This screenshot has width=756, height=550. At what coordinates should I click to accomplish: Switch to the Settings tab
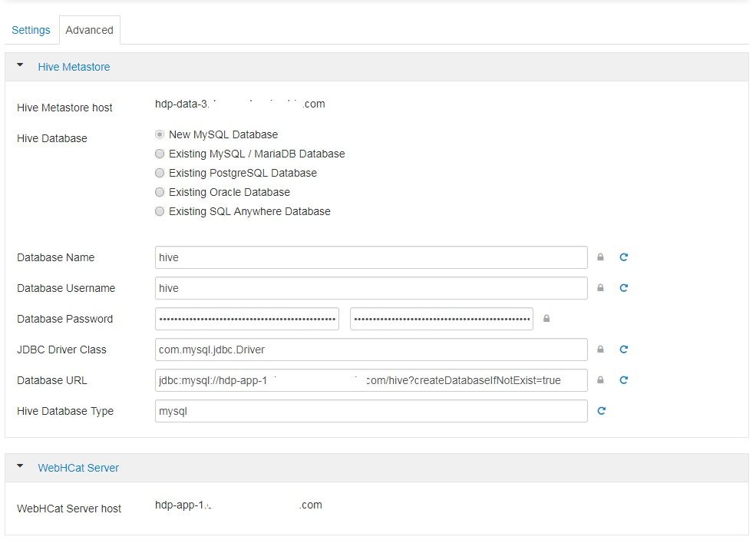[31, 30]
